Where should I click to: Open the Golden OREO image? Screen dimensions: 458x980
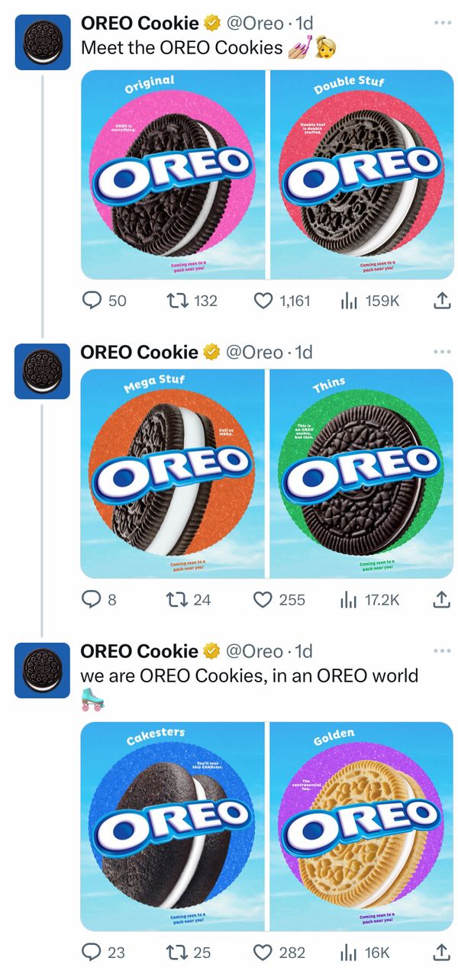coord(362,826)
